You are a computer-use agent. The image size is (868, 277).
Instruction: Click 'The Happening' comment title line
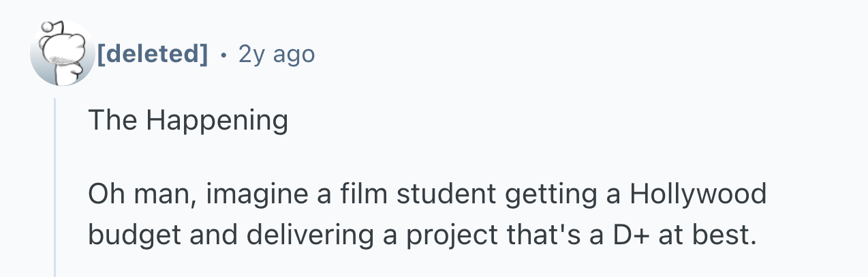[188, 121]
